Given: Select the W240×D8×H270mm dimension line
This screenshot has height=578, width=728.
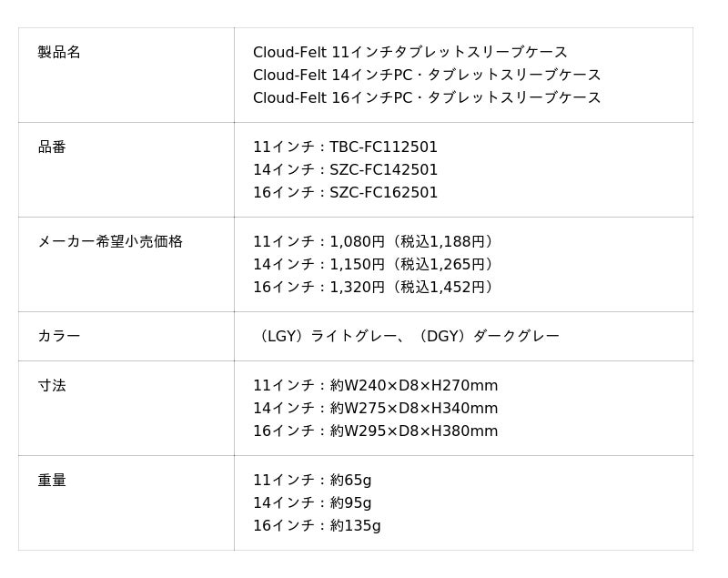Looking at the screenshot, I should (x=375, y=386).
